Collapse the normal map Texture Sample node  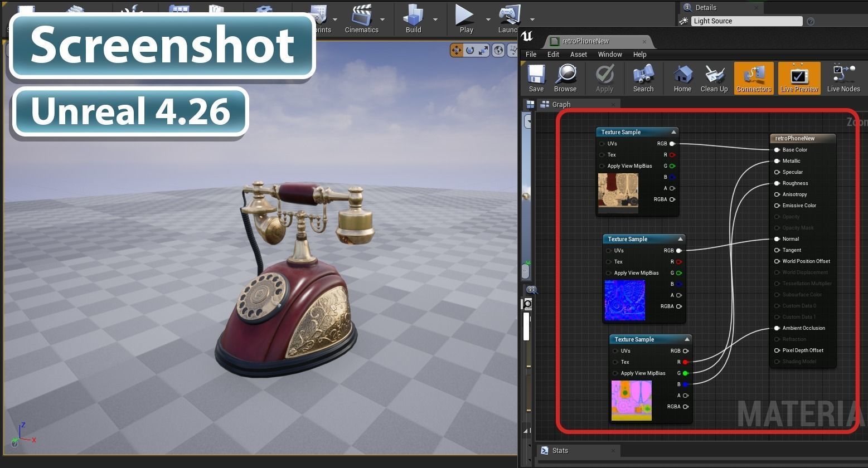pyautogui.click(x=680, y=239)
